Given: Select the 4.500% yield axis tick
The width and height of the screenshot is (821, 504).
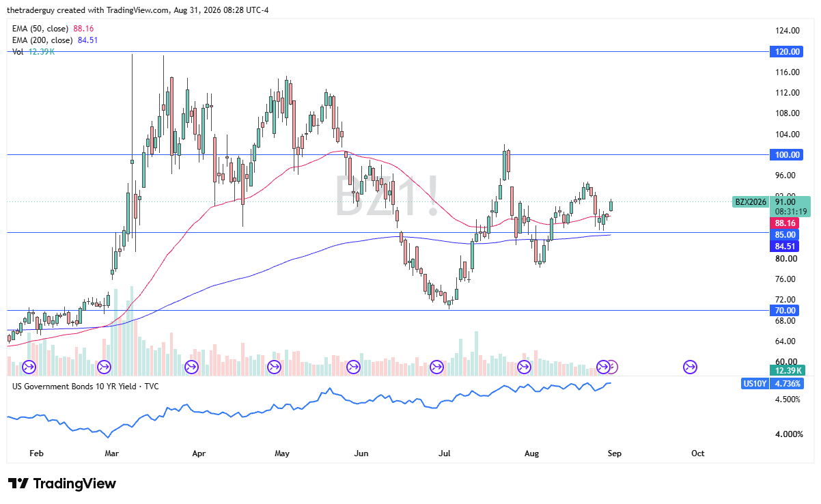Looking at the screenshot, I should 788,399.
